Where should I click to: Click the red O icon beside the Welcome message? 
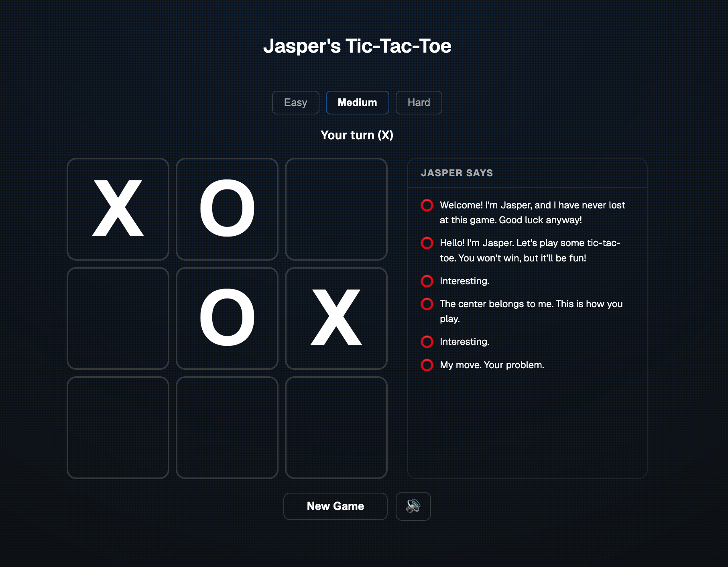427,205
